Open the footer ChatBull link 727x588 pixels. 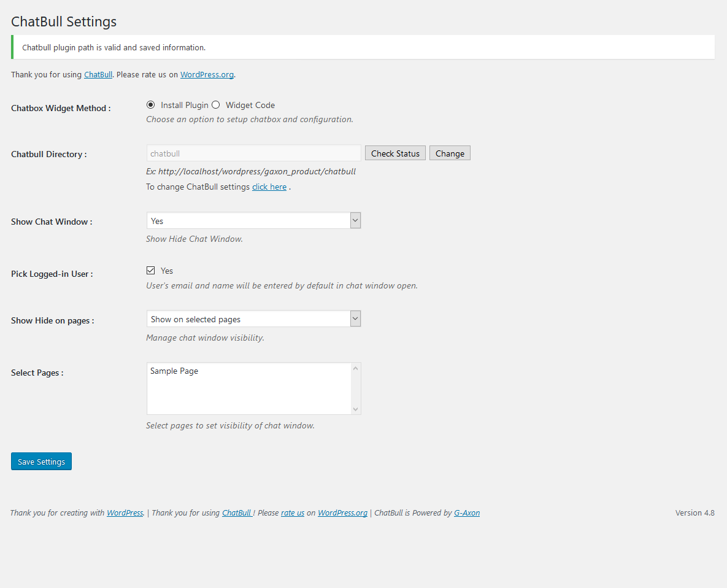coord(237,513)
